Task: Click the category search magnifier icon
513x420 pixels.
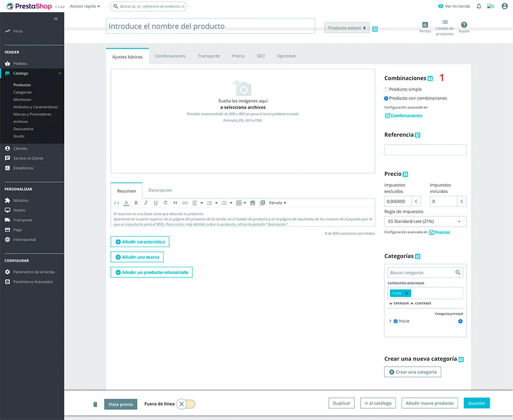Action: pyautogui.click(x=458, y=272)
